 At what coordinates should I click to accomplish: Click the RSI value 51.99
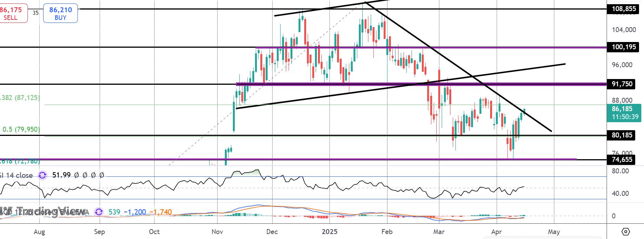[61, 175]
